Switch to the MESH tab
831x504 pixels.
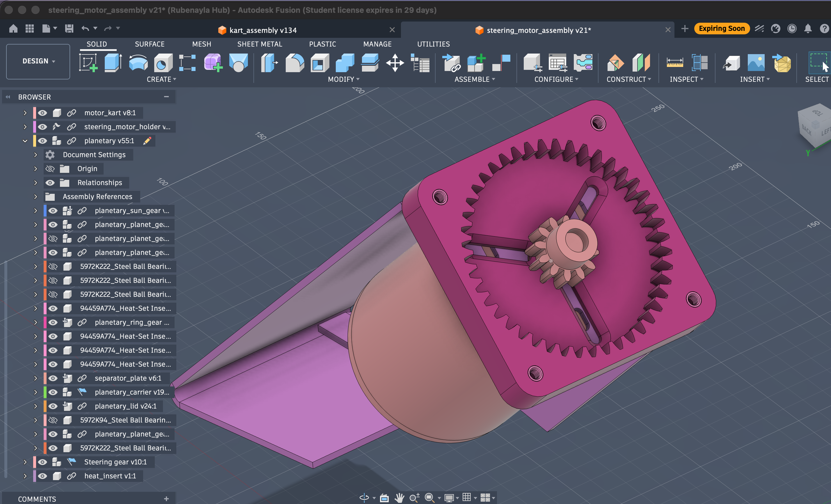tap(201, 44)
